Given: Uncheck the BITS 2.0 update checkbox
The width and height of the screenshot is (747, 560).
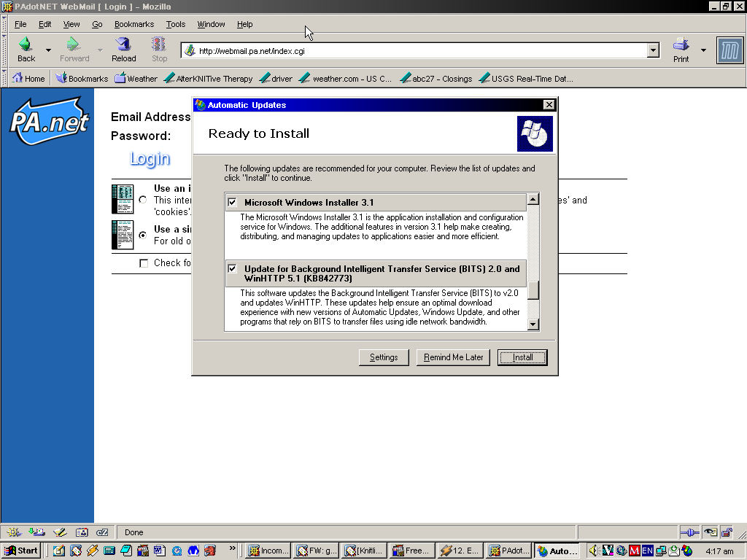Looking at the screenshot, I should [232, 268].
